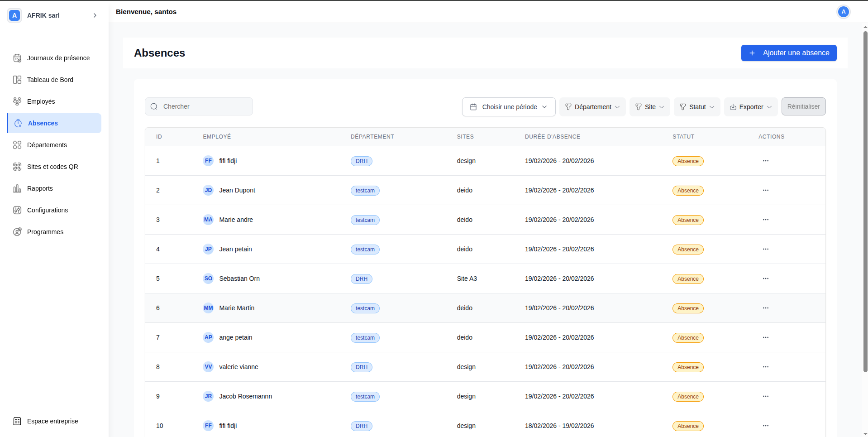Click the Programmes sidebar icon
Image resolution: width=868 pixels, height=437 pixels.
click(17, 232)
